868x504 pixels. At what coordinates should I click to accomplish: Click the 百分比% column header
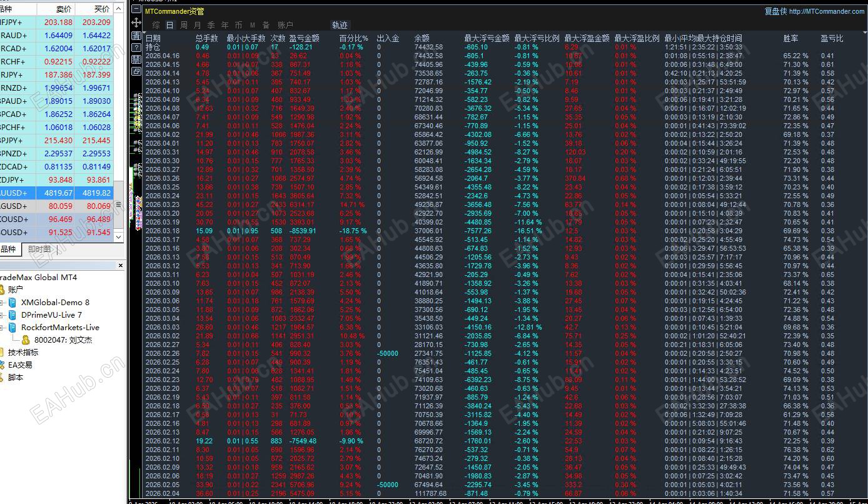point(353,38)
